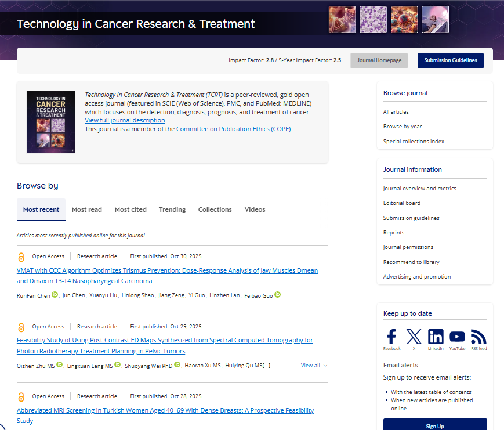Open the Most cited tab

tap(130, 209)
